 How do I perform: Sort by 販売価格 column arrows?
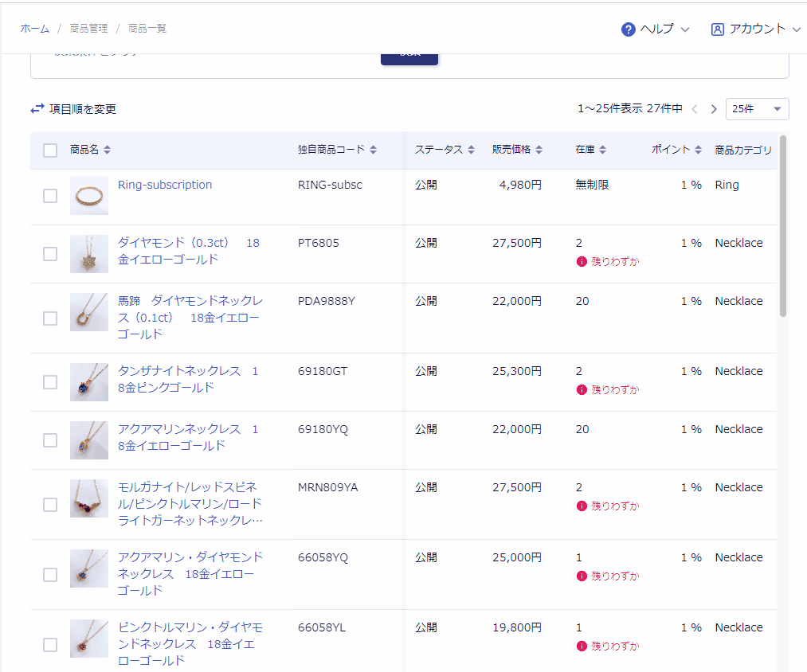coord(539,150)
